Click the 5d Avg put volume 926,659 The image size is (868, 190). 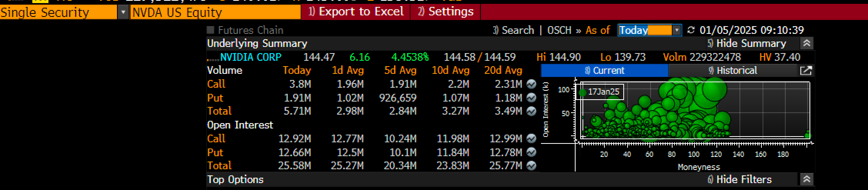(x=398, y=98)
